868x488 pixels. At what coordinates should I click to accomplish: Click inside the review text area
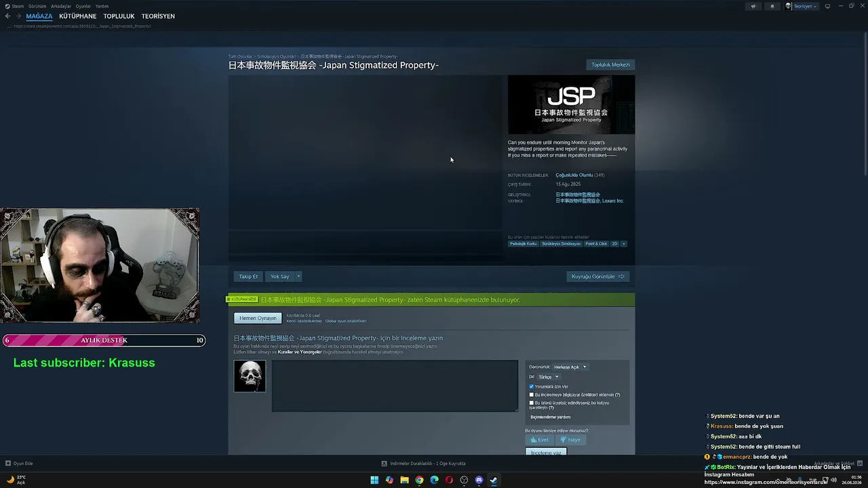pos(395,386)
